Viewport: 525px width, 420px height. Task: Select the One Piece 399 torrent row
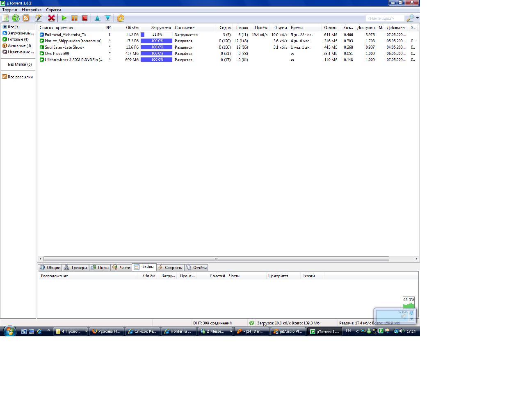(x=228, y=53)
